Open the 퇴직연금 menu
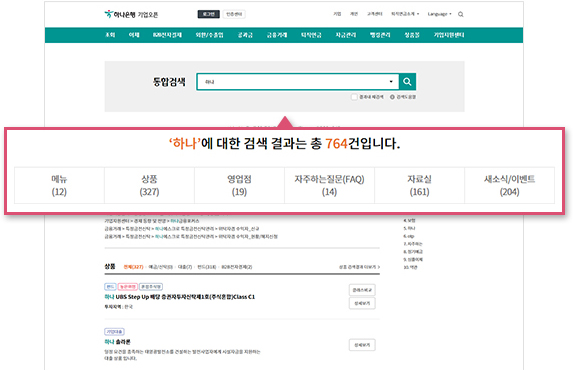 click(x=311, y=35)
